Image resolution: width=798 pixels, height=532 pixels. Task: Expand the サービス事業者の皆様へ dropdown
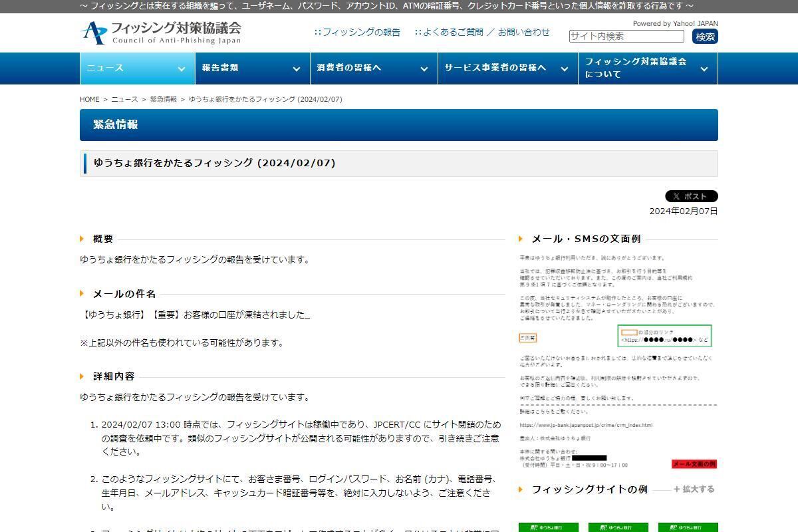[565, 68]
